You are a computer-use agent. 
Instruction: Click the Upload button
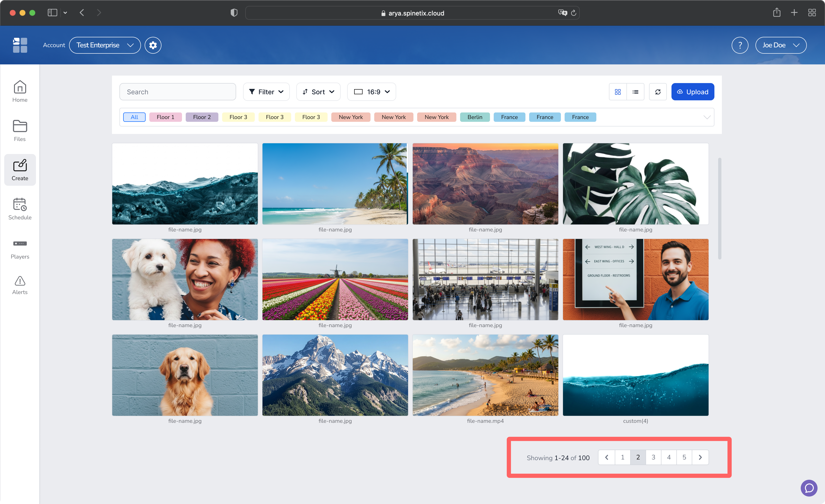point(692,92)
